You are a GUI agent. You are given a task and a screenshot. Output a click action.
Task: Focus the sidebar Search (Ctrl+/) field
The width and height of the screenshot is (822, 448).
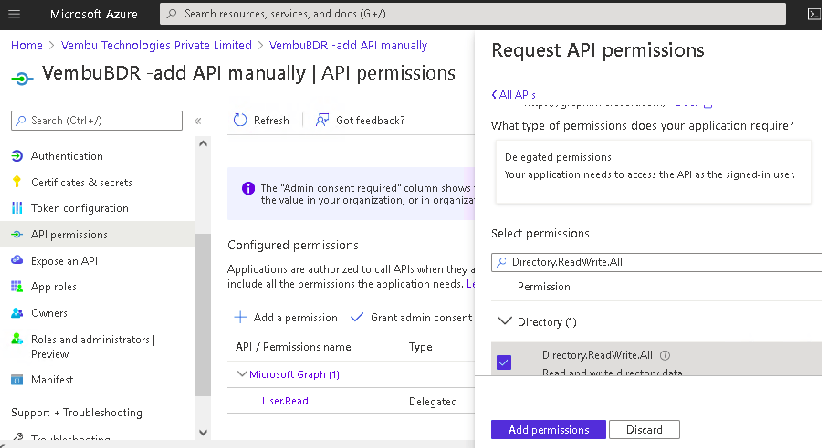coord(97,121)
